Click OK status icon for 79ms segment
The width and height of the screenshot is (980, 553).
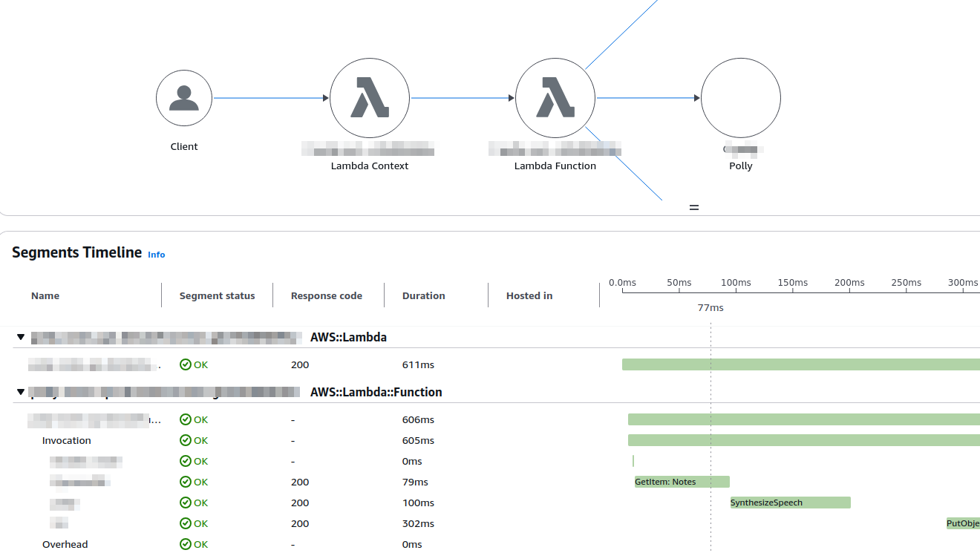click(186, 482)
